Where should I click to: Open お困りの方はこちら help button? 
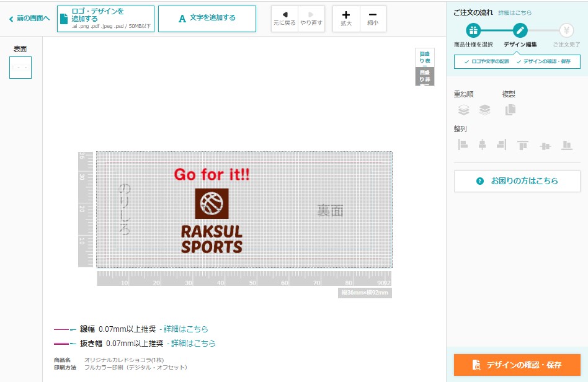(x=517, y=182)
